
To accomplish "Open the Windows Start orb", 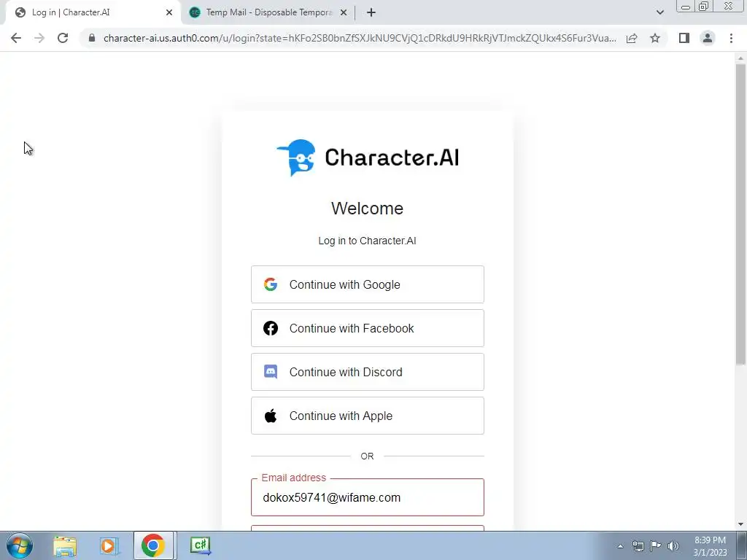I will [20, 545].
